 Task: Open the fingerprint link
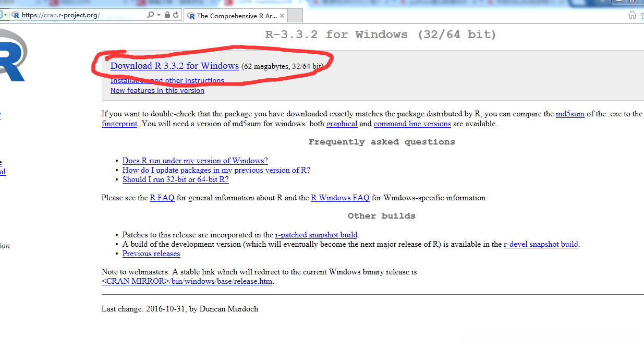click(x=119, y=124)
